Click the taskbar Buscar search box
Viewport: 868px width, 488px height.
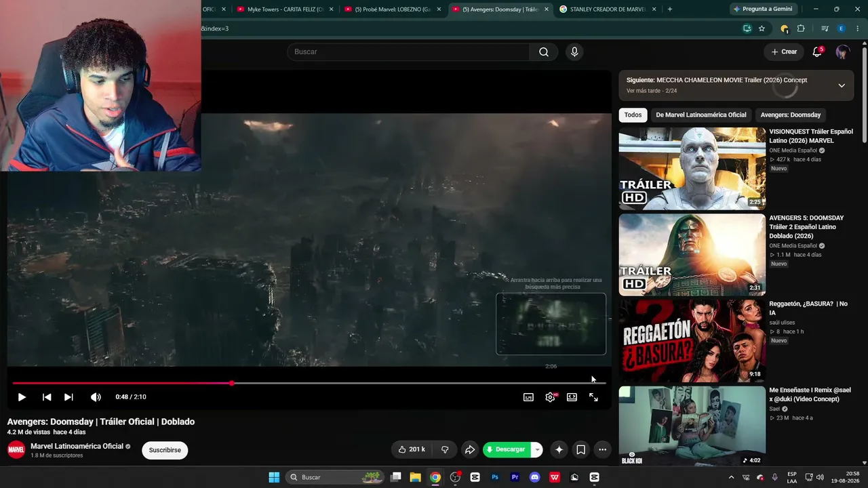tap(335, 477)
